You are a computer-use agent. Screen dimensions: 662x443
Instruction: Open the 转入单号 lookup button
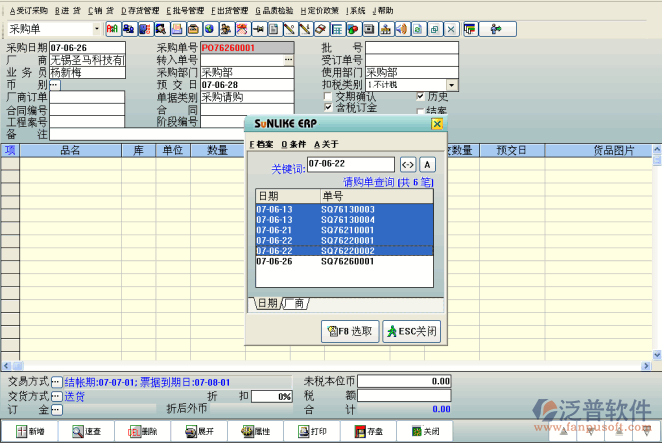[289, 60]
